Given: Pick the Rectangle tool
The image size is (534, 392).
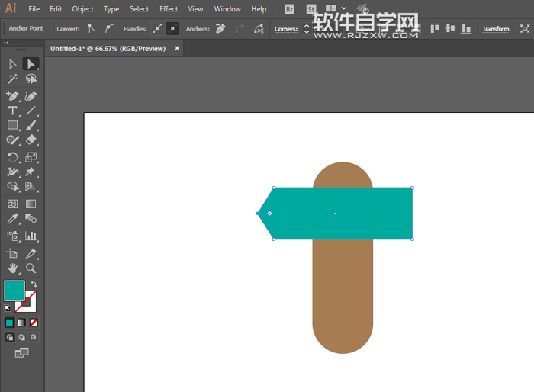Looking at the screenshot, I should 13,126.
